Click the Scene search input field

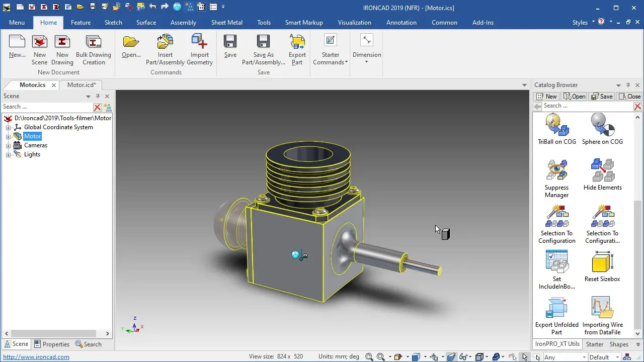tap(47, 107)
